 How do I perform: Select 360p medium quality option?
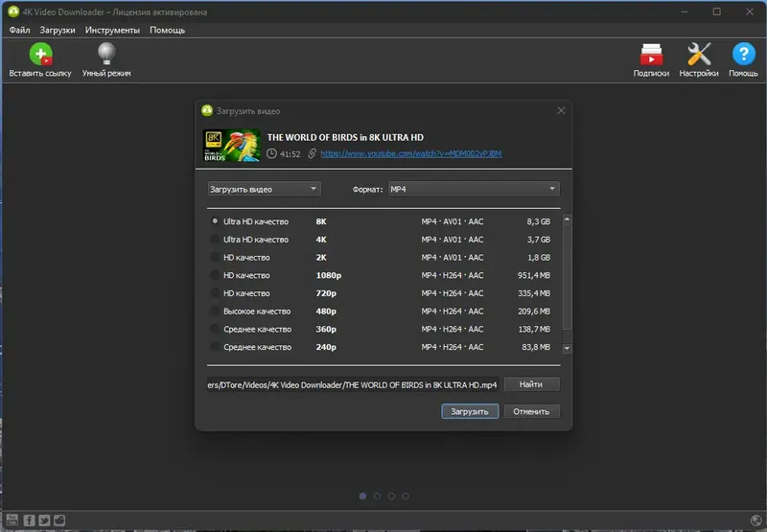click(215, 329)
